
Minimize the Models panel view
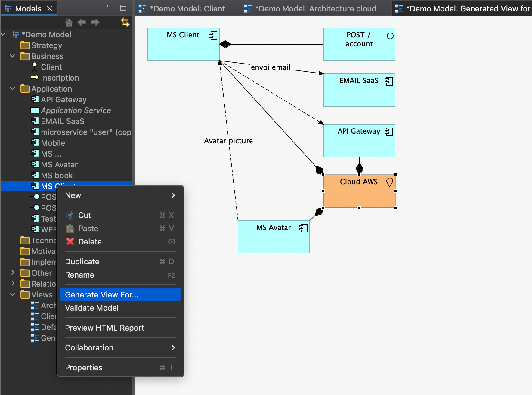(110, 7)
